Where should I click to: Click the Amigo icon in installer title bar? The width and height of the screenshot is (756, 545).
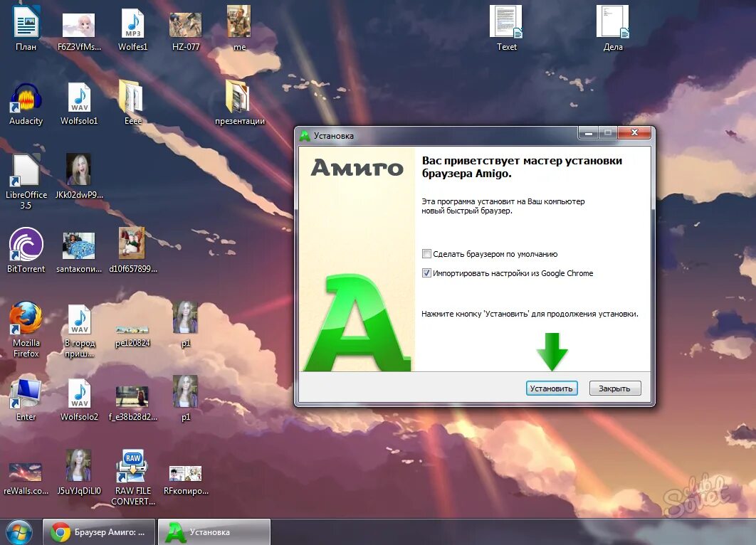[x=305, y=136]
